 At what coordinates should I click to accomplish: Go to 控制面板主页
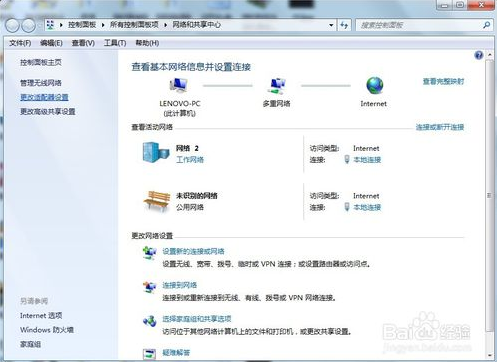[41, 62]
